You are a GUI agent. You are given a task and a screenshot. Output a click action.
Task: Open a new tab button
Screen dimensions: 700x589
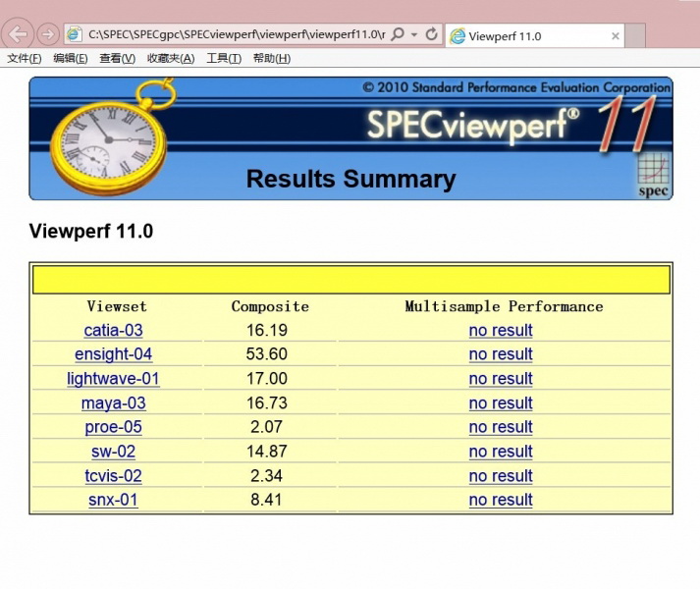[635, 35]
